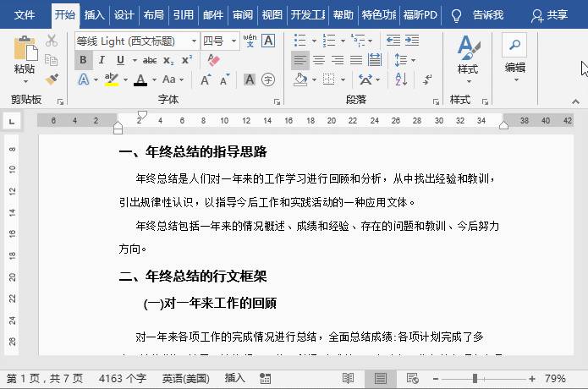Click the Increase Indent icon
The height and width of the screenshot is (389, 588).
[x=414, y=41]
